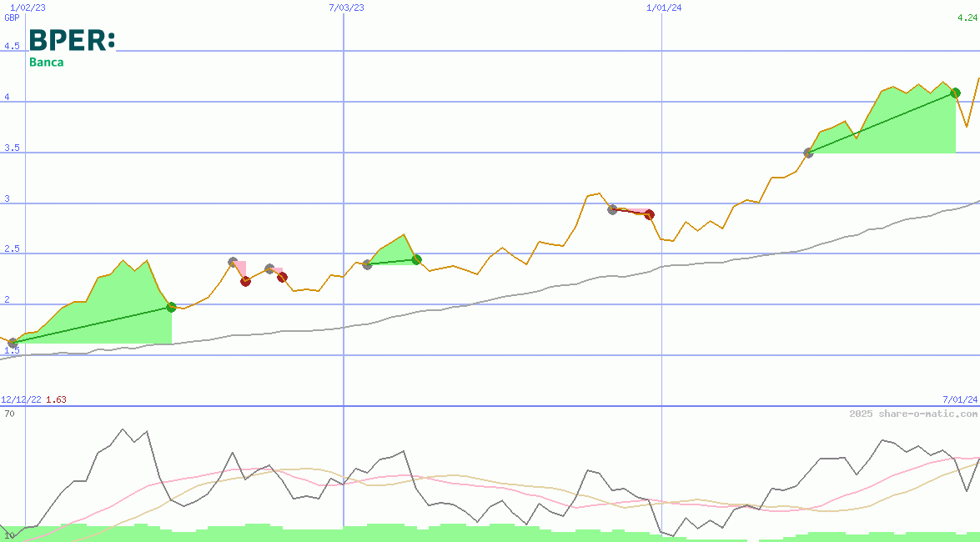Click green exit marker ending the first green trade

(171, 307)
